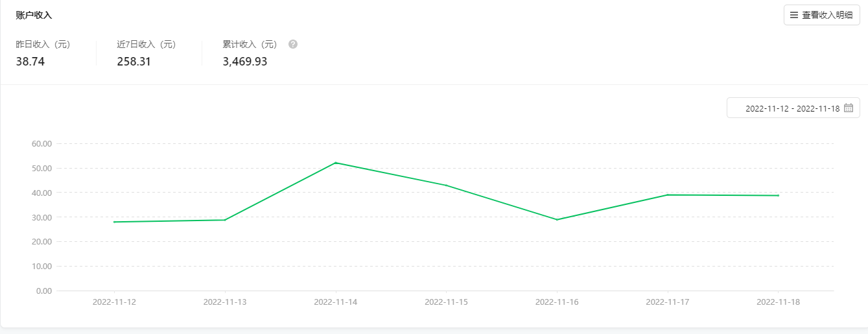Select the line point for 2022-11-15

pos(446,185)
